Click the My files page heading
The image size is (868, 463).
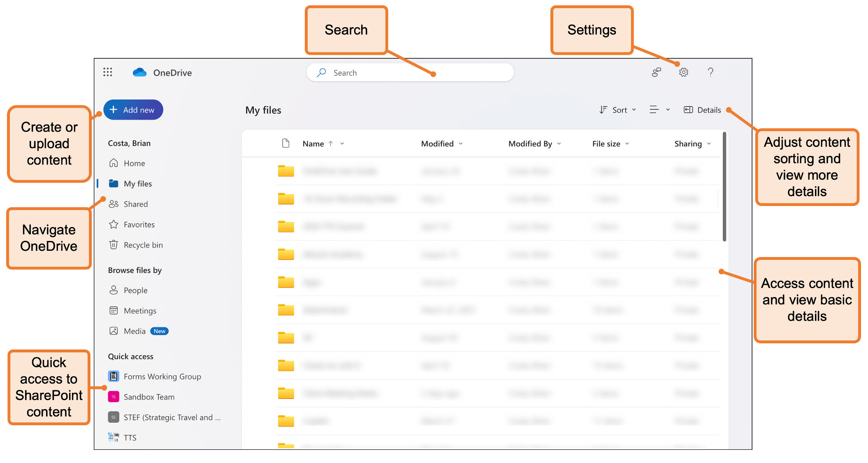263,110
